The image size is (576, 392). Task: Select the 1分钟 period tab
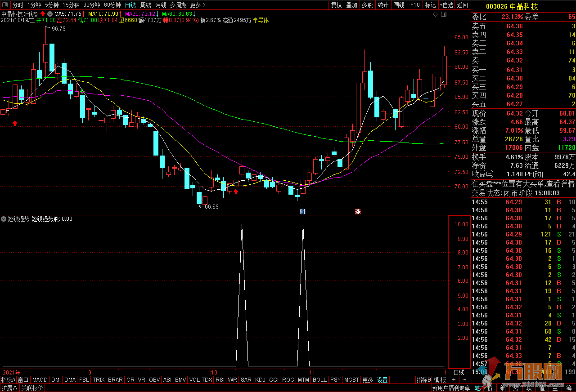[35, 5]
